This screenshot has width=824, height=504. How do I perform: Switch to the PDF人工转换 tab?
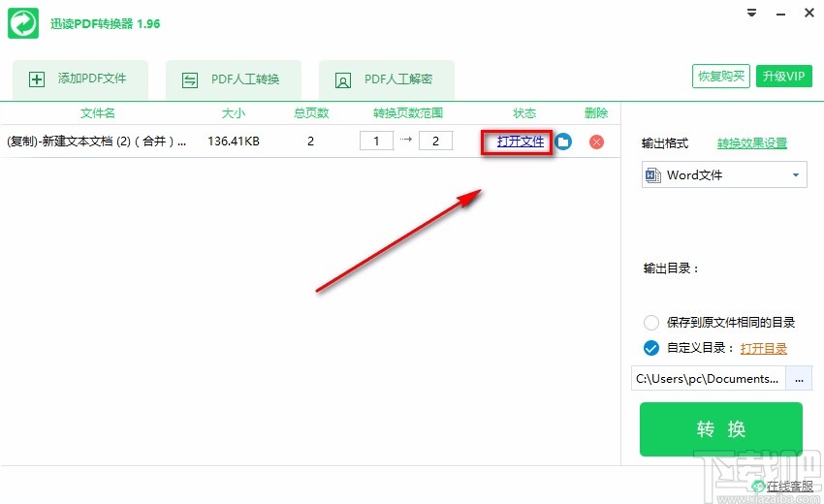[234, 79]
